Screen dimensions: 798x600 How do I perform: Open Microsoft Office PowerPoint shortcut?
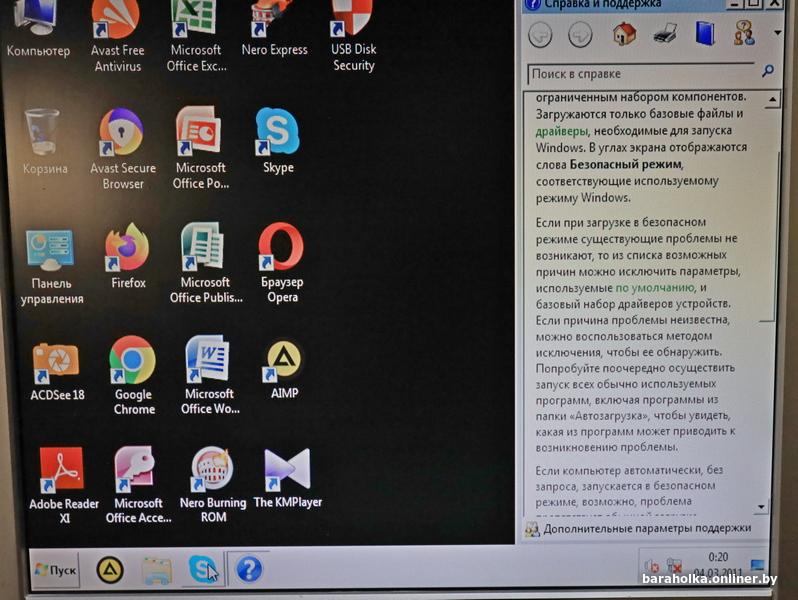(201, 148)
